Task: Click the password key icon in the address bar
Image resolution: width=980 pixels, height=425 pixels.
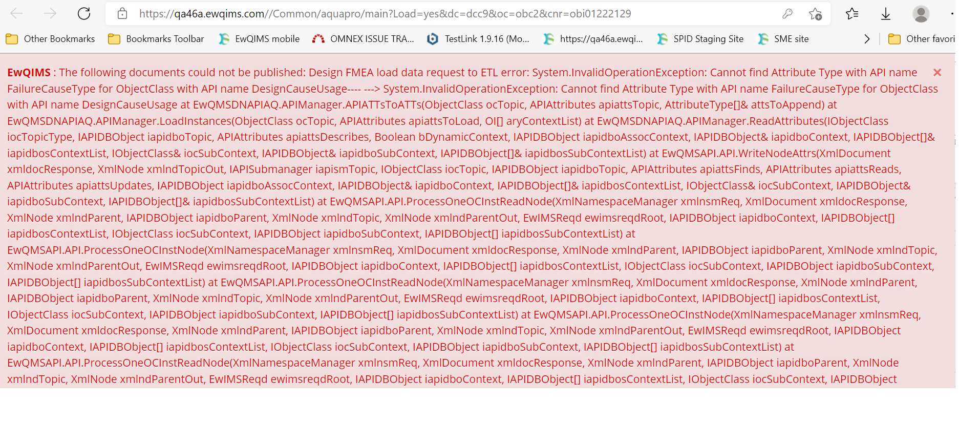Action: point(787,14)
